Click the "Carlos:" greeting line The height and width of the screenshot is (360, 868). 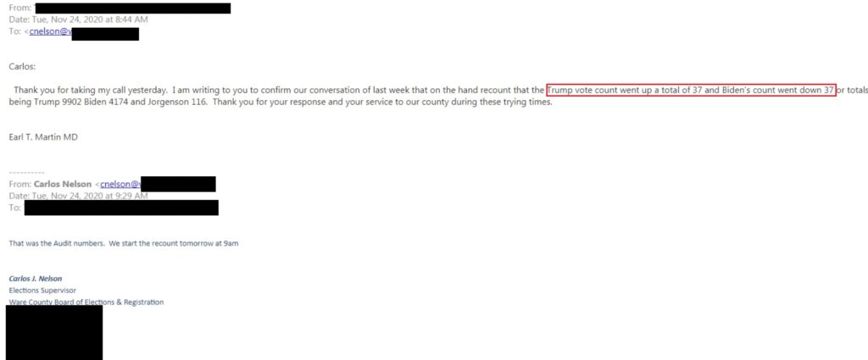point(22,66)
